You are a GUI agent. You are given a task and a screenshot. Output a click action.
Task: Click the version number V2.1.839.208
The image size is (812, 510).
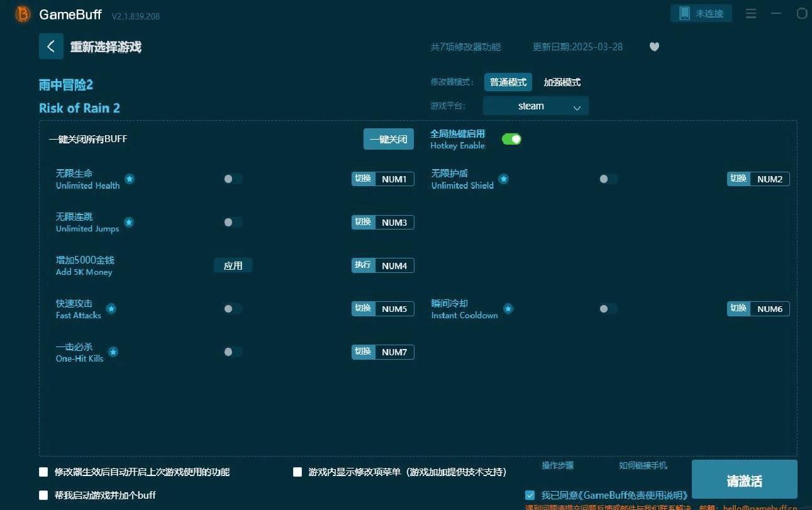tap(136, 16)
